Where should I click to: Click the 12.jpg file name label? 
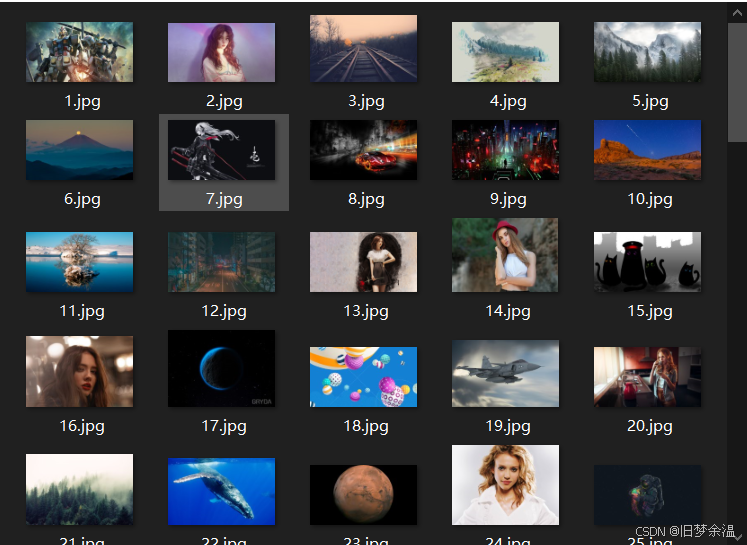tap(224, 311)
